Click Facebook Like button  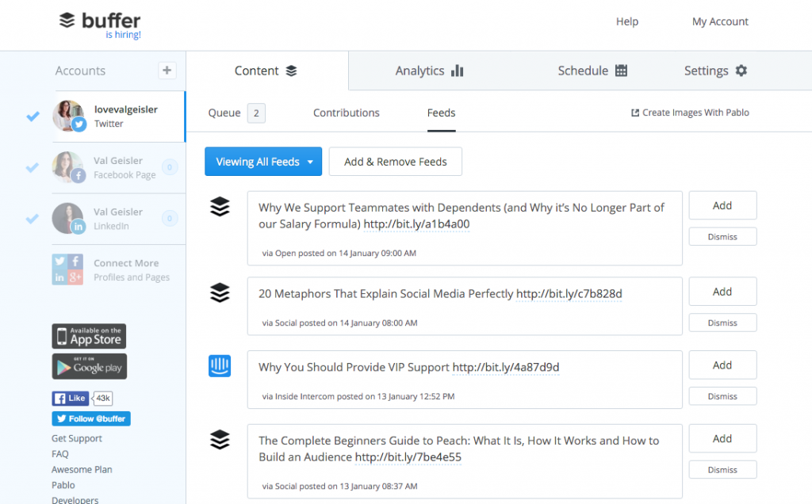(x=70, y=398)
